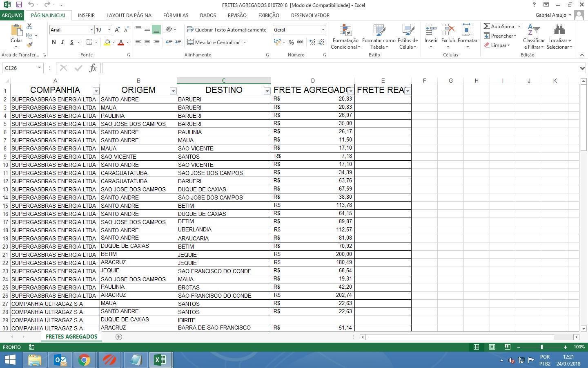Decrease indent in the Alinhamento group
The height and width of the screenshot is (368, 588).
[169, 42]
